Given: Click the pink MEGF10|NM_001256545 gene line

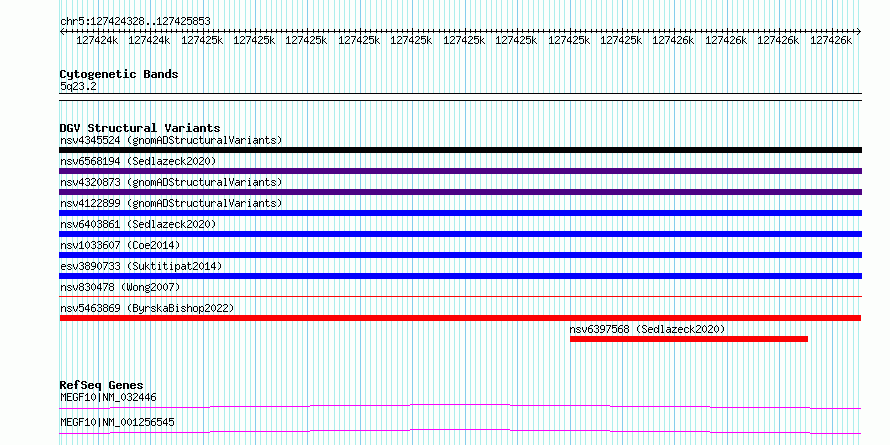Looking at the screenshot, I should (x=460, y=431).
